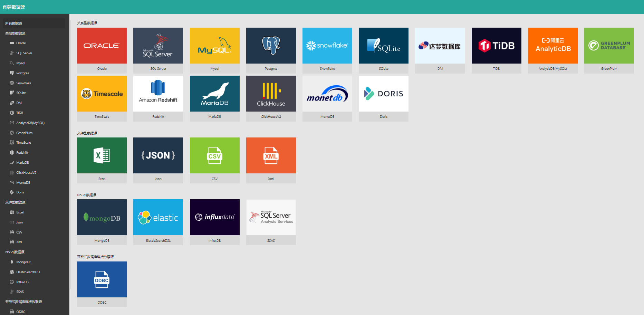644x315 pixels.
Task: Pick the CSV file source tile
Action: click(x=215, y=160)
